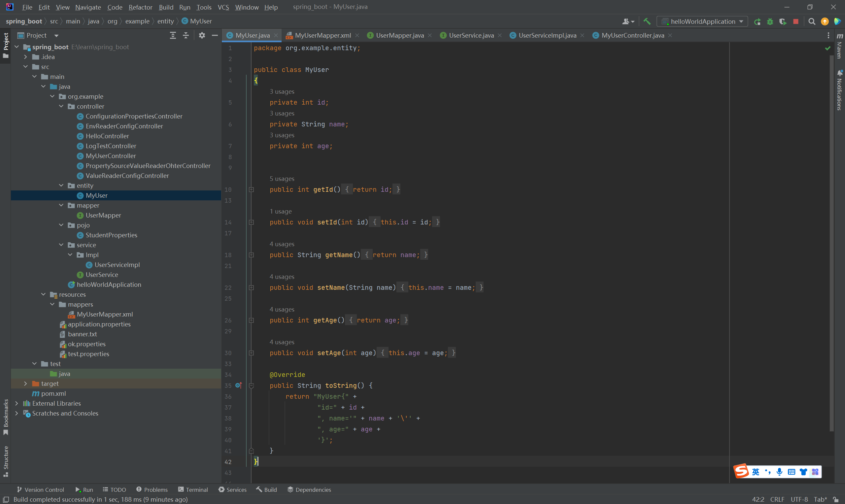Click the editor vertical scrollbar
Viewport: 845px width, 504px height.
click(x=831, y=238)
